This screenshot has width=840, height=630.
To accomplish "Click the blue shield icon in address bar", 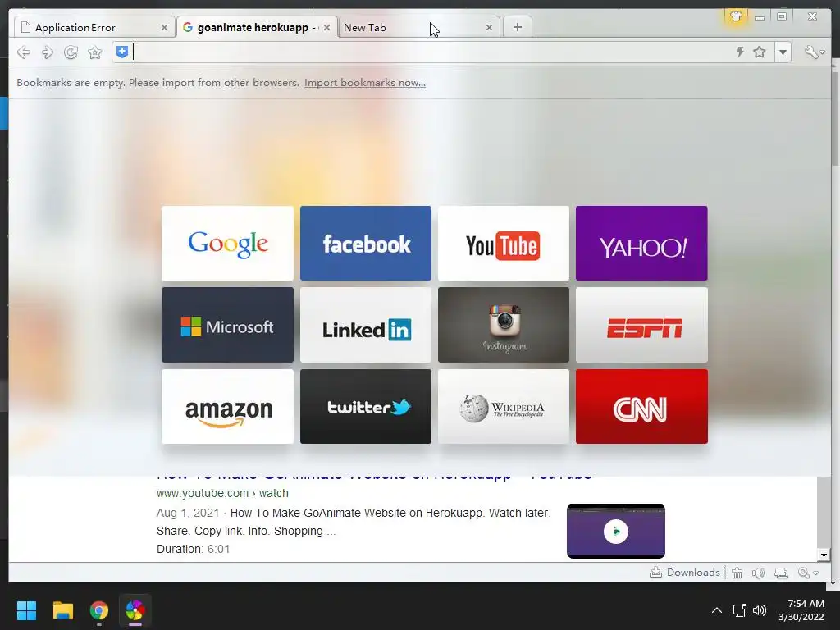I will 122,52.
